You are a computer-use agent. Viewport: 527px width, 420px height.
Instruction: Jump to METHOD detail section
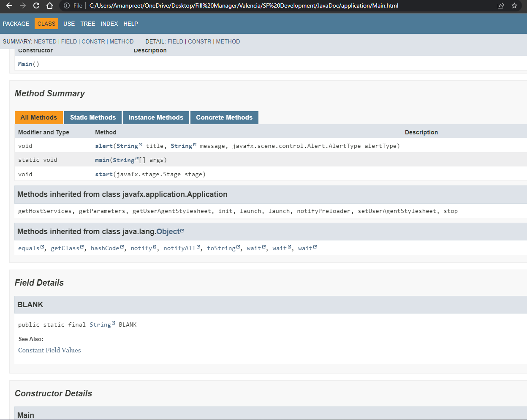coord(228,41)
